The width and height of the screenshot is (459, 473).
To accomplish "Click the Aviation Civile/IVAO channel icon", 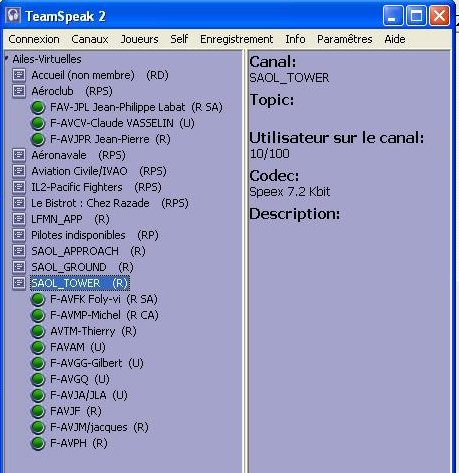I will tap(19, 171).
